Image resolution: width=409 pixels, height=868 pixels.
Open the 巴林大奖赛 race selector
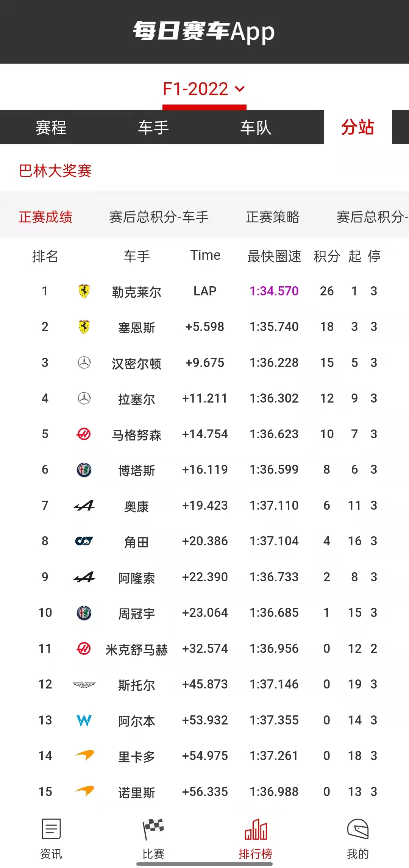[55, 171]
